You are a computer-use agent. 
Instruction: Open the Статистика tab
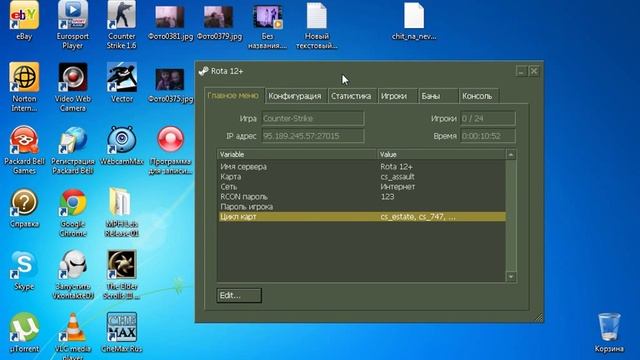click(x=351, y=96)
